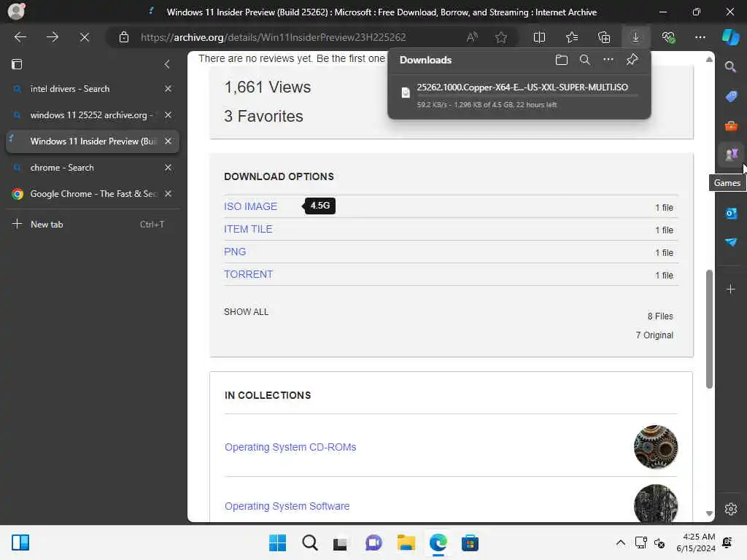Toggle the Downloads toolbar button

635,37
